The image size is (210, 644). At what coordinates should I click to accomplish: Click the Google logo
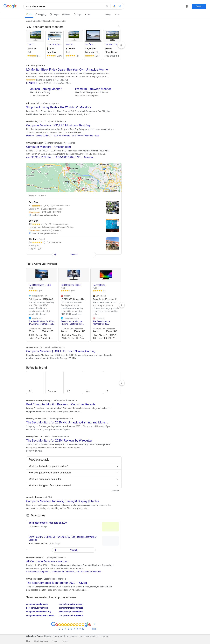[x=10, y=6]
